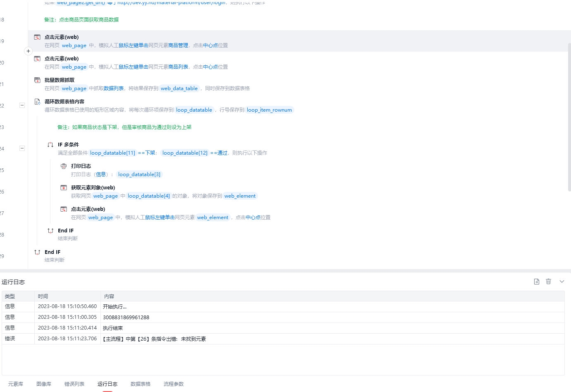Screen dimensions: 571x392
Task: Click the 商品列表 element link
Action: [178, 67]
